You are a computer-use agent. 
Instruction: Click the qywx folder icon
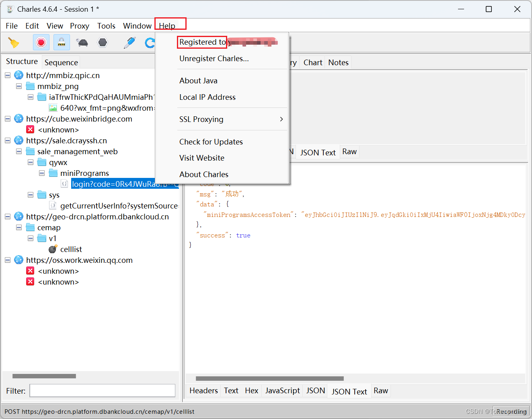(x=42, y=162)
